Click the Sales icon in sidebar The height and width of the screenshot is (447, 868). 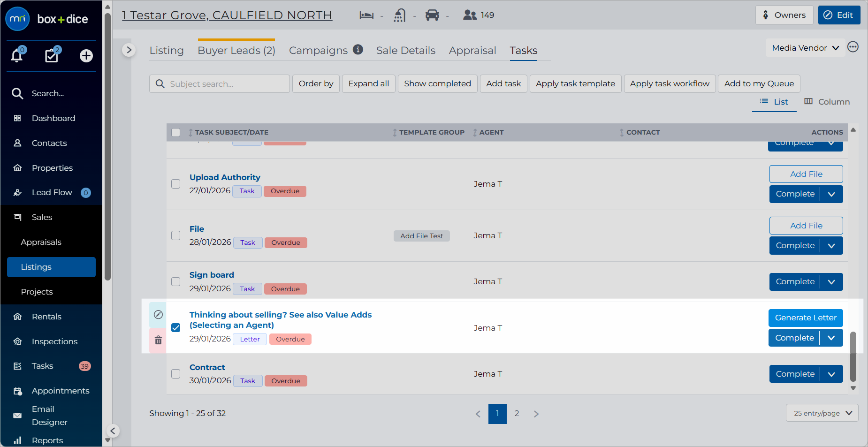click(17, 217)
